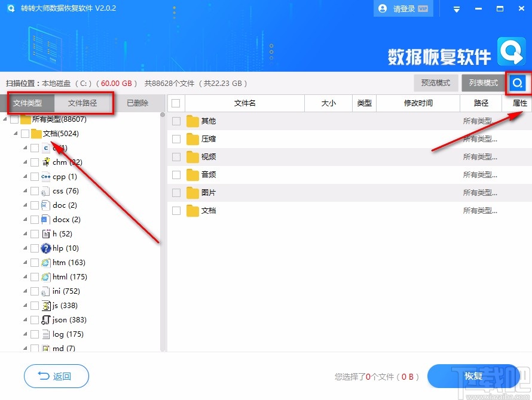Screen dimensions: 532x400
Task: Open the title bar dropdown arrow
Action: pyautogui.click(x=457, y=8)
